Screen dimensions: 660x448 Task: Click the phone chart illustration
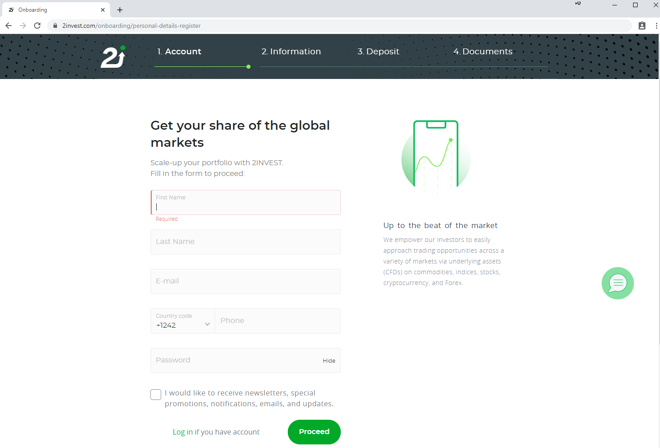(436, 155)
